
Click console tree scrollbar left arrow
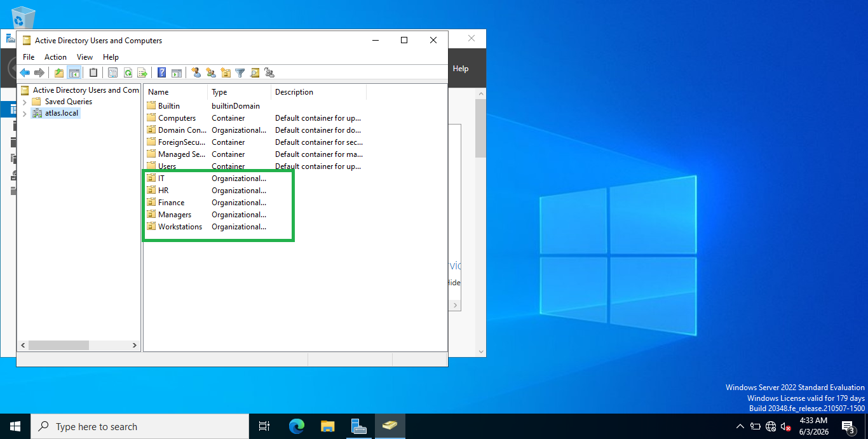pyautogui.click(x=23, y=346)
